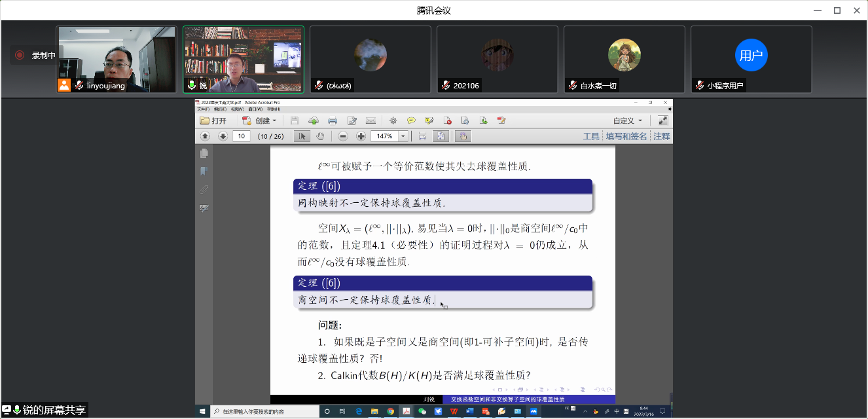868x419 pixels.
Task: Select the Hand pan tool
Action: pos(320,136)
